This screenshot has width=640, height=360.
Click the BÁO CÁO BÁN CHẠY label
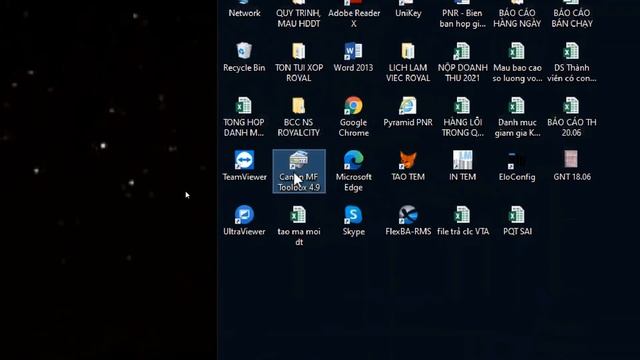point(571,18)
